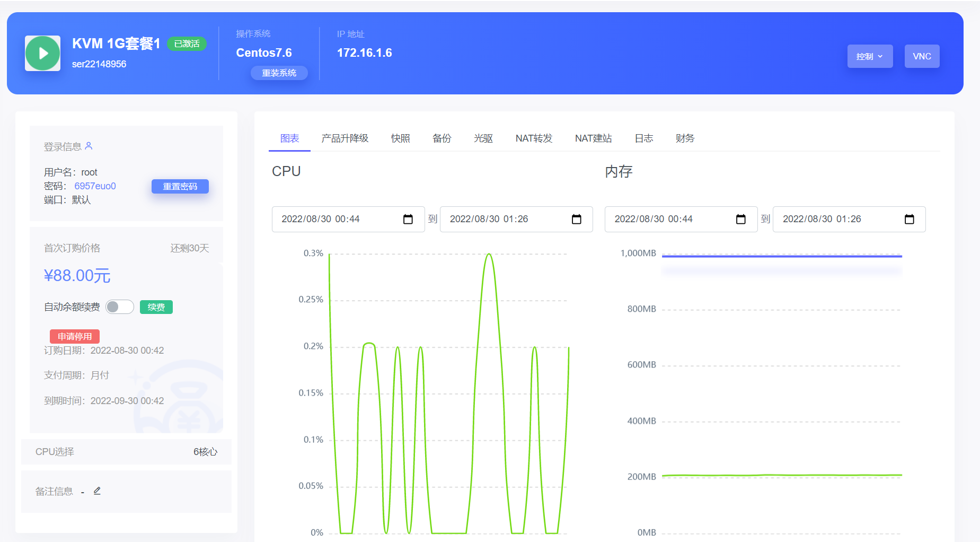Open the 财务 tab
980x542 pixels.
685,138
